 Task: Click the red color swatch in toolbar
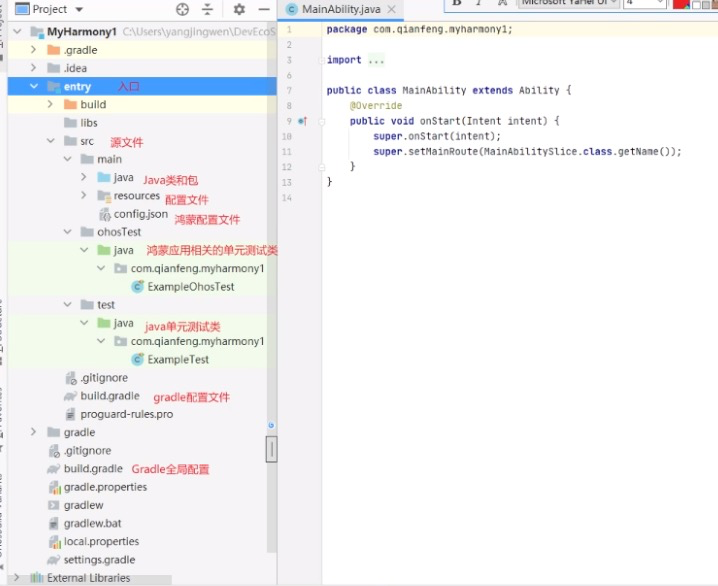tap(680, 4)
